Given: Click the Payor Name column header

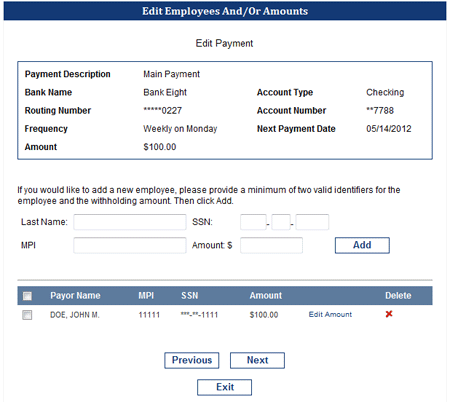Looking at the screenshot, I should pos(75,296).
